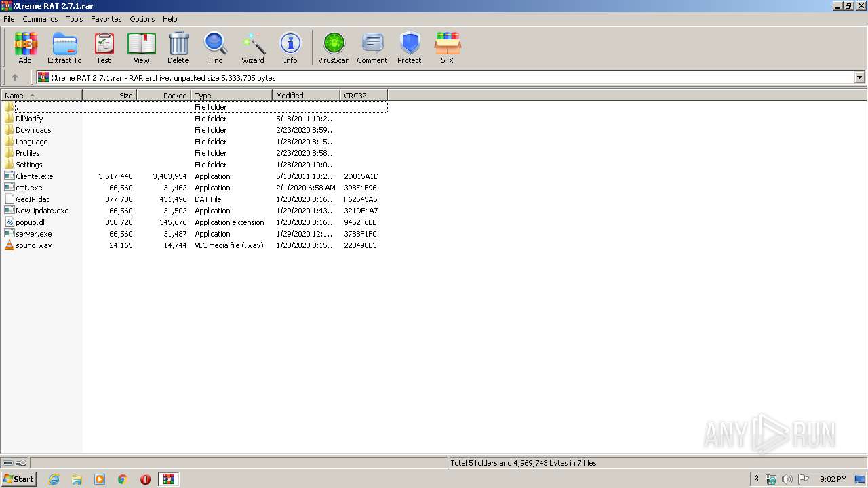Click the volume speaker tray icon

click(787, 479)
